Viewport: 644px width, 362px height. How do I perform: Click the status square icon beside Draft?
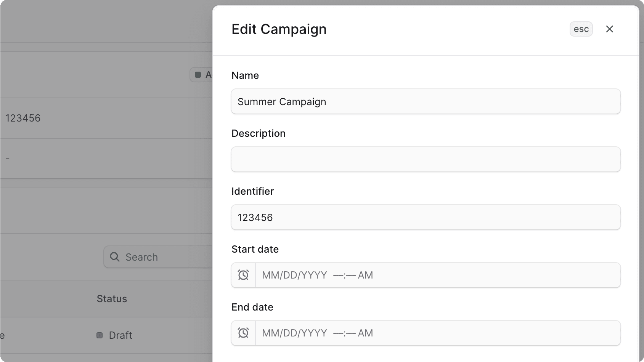tap(100, 335)
